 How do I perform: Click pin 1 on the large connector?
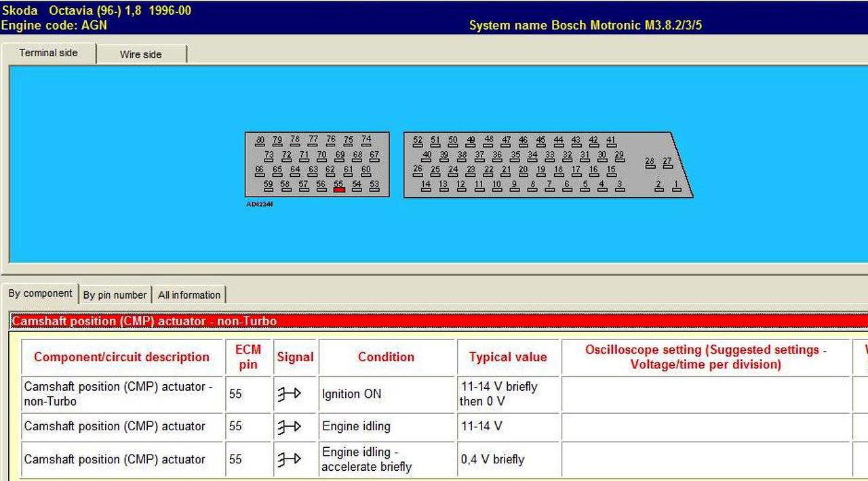pos(676,186)
